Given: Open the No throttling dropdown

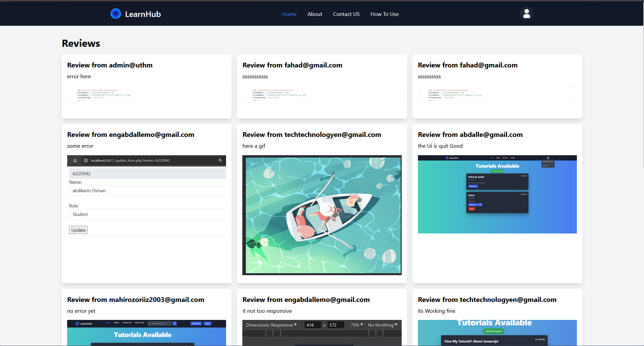Looking at the screenshot, I should 383,325.
